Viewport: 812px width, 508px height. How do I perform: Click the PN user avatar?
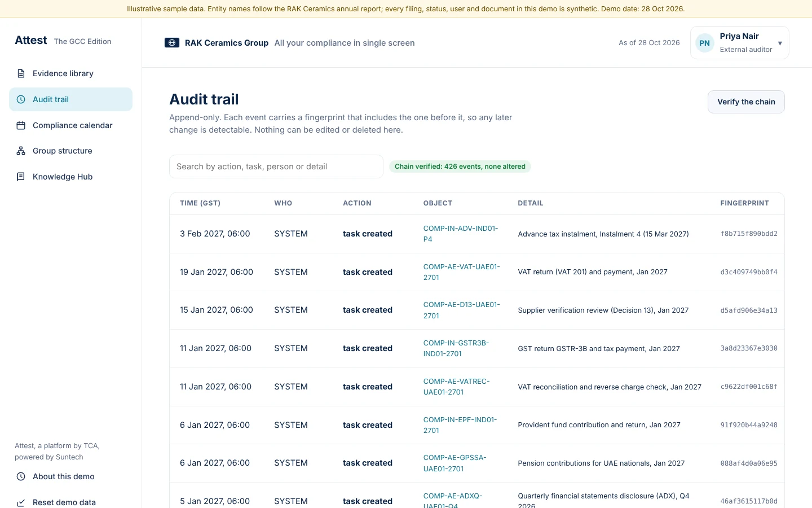tap(705, 43)
